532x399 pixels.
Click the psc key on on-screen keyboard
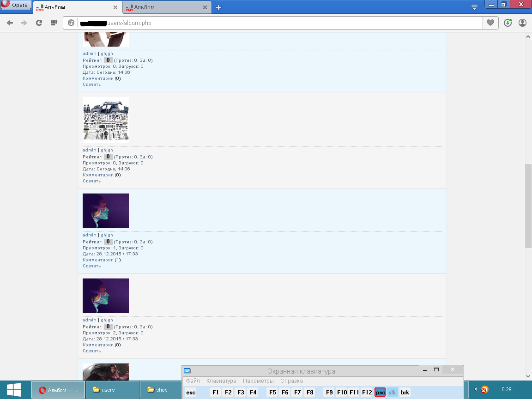tap(380, 393)
